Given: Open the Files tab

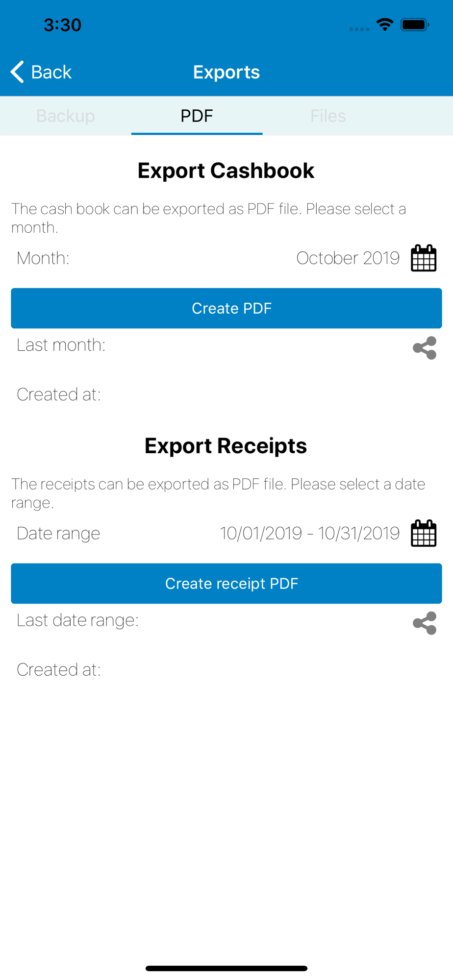Looking at the screenshot, I should [328, 116].
